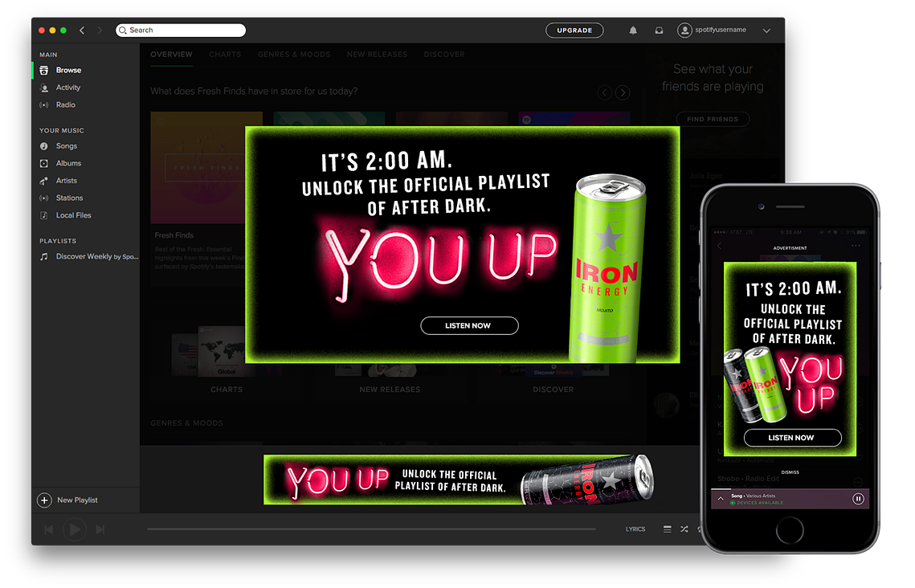Screen dimensions: 915x588
Task: Open the inbox tray icon beside the bell
Action: pyautogui.click(x=659, y=31)
